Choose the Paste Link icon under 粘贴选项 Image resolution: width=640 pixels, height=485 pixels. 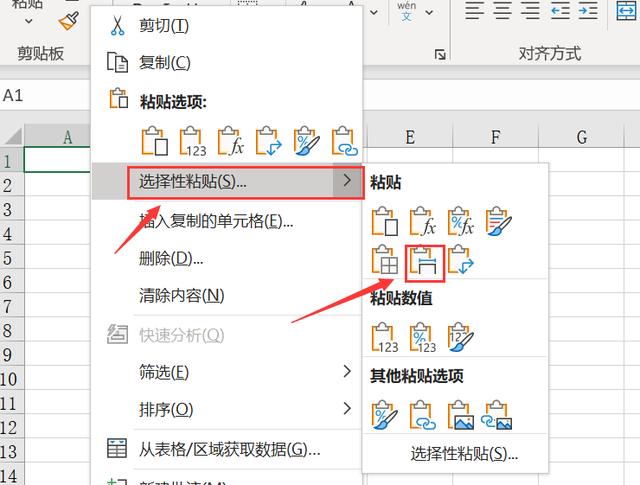pos(344,141)
